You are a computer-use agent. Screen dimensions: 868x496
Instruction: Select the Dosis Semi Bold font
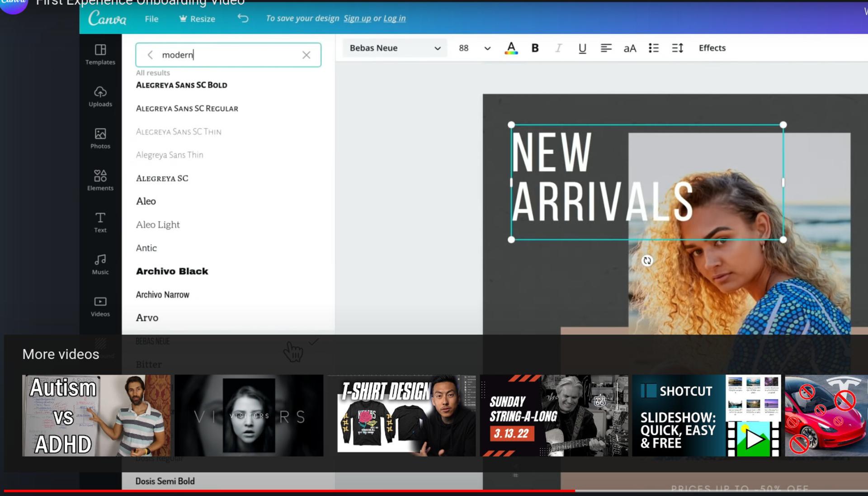(x=165, y=482)
